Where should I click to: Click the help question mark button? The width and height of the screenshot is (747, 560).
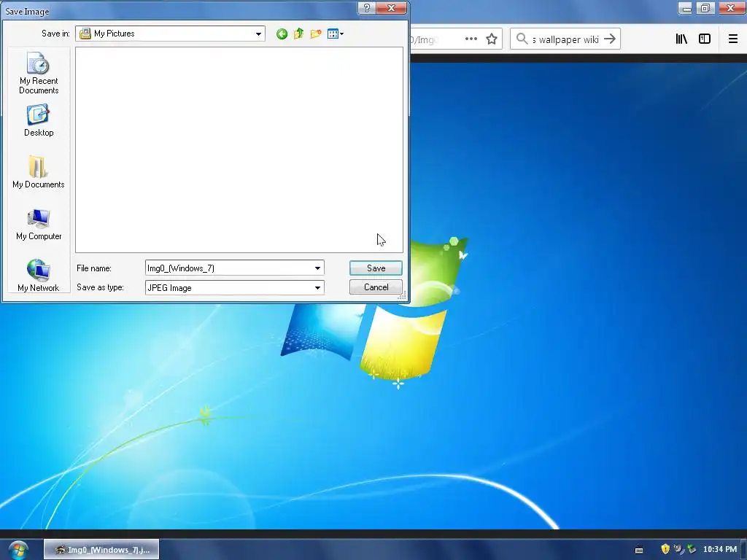click(366, 8)
